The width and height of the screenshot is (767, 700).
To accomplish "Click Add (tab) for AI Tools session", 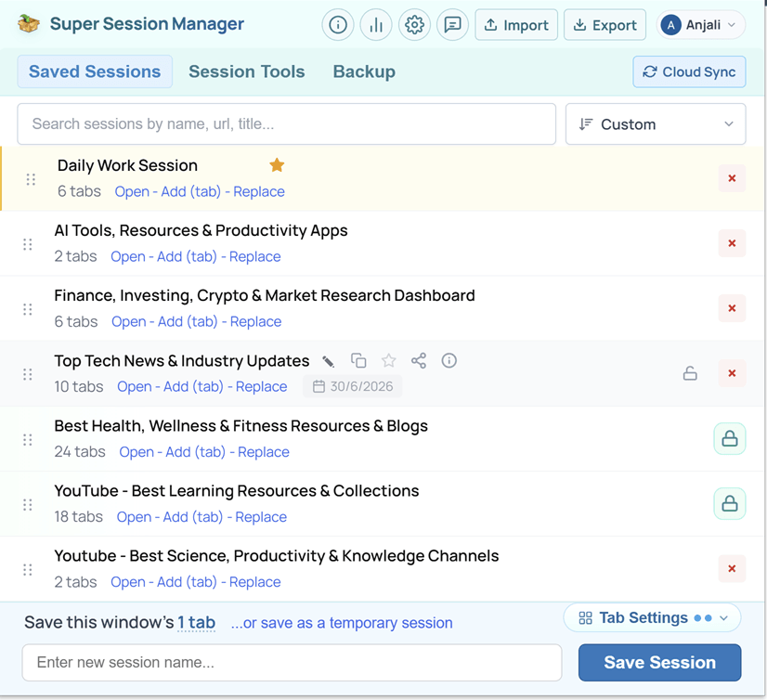I will pyautogui.click(x=187, y=257).
